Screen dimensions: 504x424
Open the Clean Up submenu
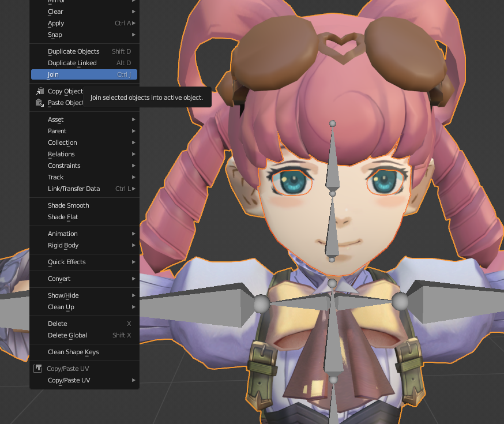[x=84, y=307]
